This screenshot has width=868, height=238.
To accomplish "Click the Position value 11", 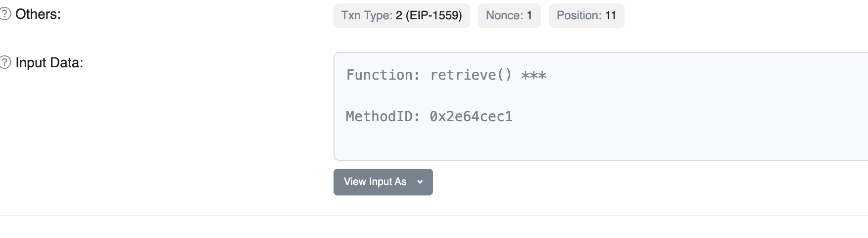I will click(x=611, y=16).
